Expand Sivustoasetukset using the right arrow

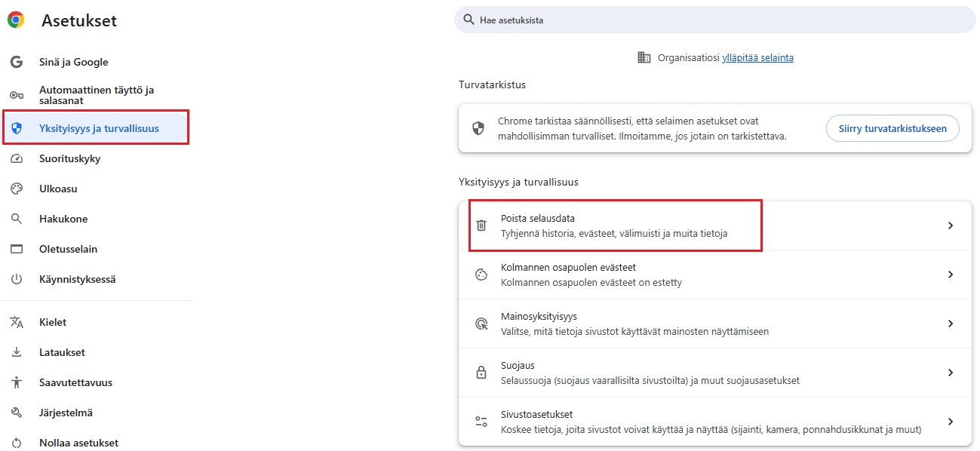tap(951, 422)
